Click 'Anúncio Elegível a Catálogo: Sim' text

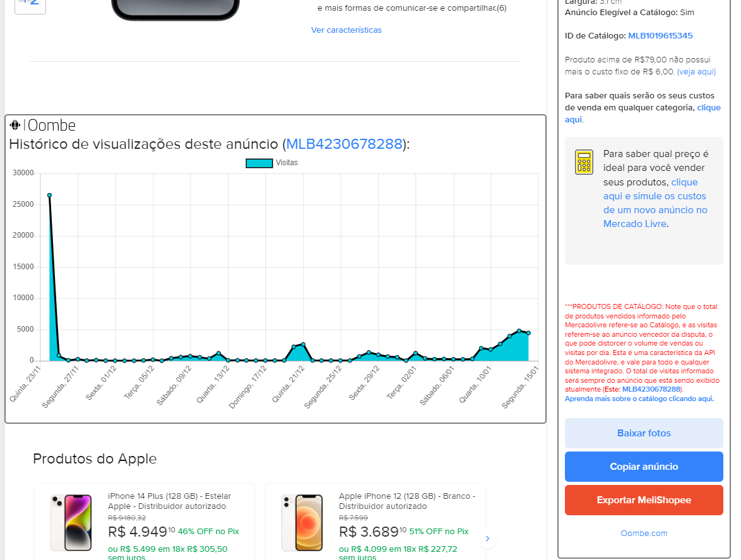pos(629,12)
